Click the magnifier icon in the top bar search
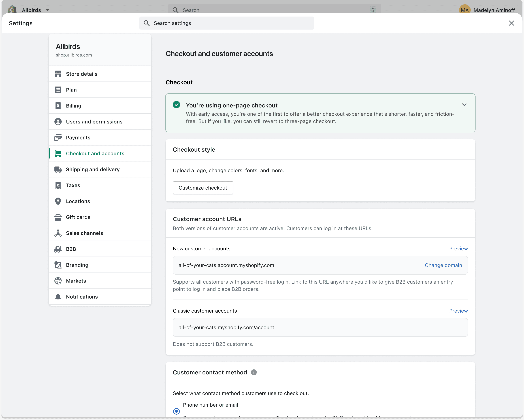 coord(175,10)
